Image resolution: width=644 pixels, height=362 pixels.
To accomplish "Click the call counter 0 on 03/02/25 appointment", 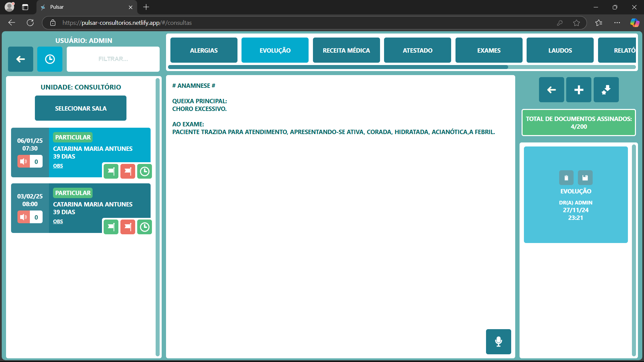I will point(36,217).
